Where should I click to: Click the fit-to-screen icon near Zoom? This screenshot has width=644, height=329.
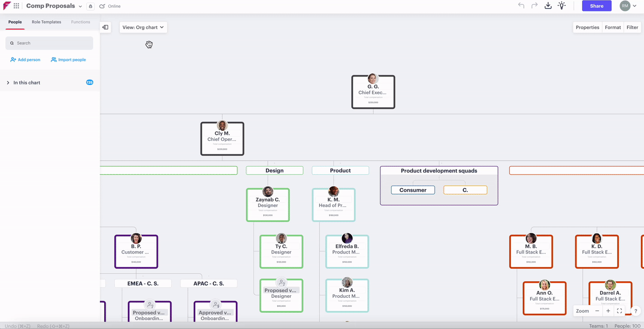(619, 311)
